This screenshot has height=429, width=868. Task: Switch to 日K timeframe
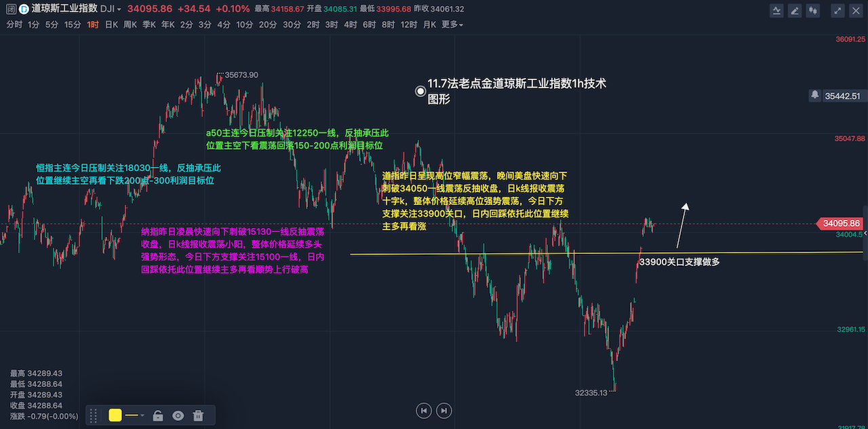pos(111,24)
